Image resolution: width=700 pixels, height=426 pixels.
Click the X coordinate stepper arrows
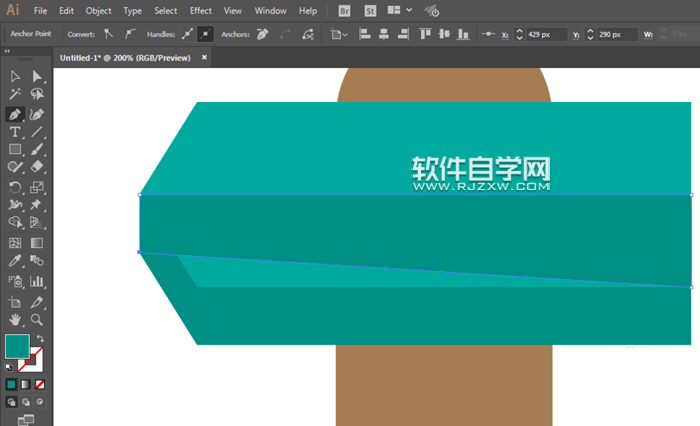point(519,34)
